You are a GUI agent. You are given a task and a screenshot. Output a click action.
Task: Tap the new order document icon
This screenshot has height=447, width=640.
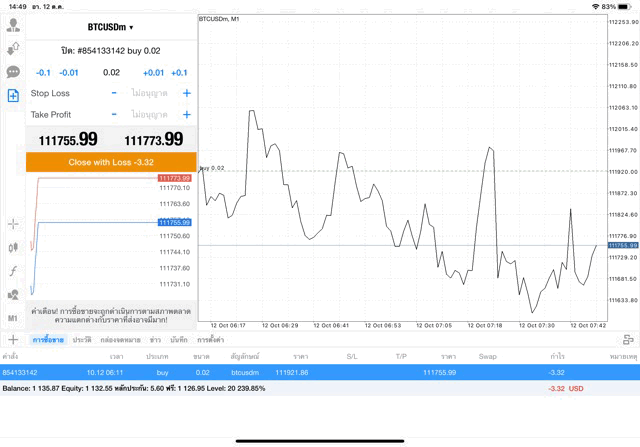click(x=13, y=95)
